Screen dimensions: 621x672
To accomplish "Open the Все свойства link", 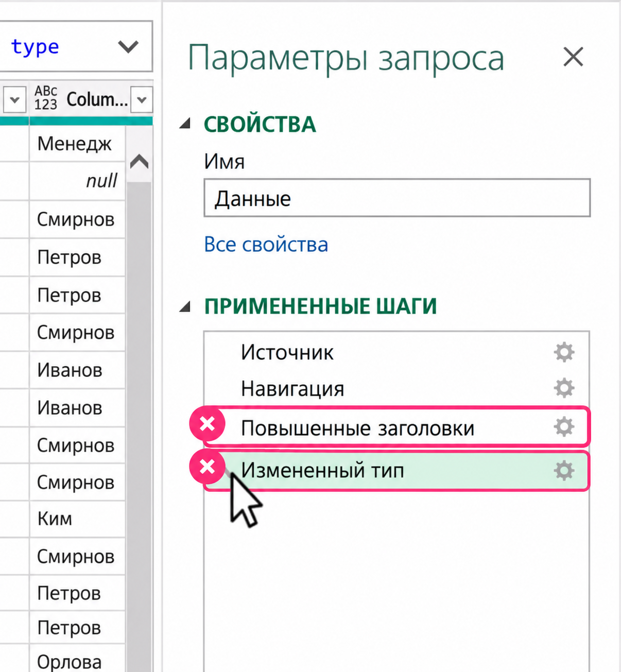I will point(266,245).
